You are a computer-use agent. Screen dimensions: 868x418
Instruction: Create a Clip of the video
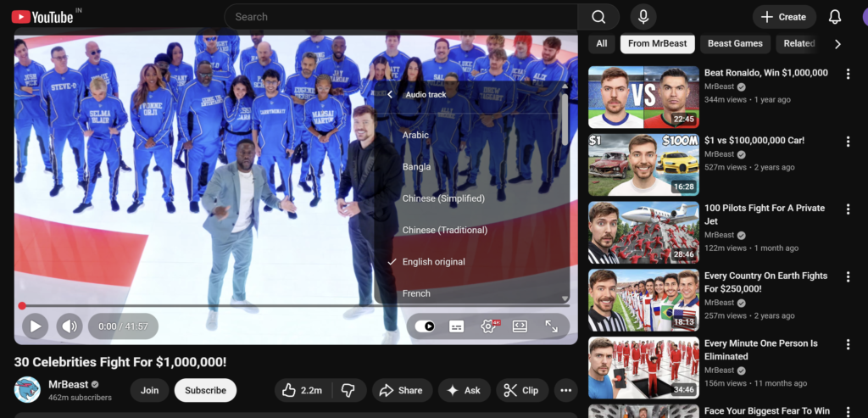point(522,390)
